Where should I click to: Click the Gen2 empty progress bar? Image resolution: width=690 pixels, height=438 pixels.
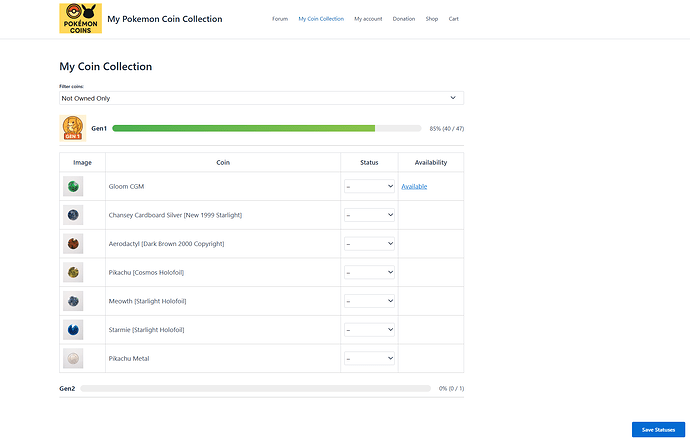coord(256,388)
